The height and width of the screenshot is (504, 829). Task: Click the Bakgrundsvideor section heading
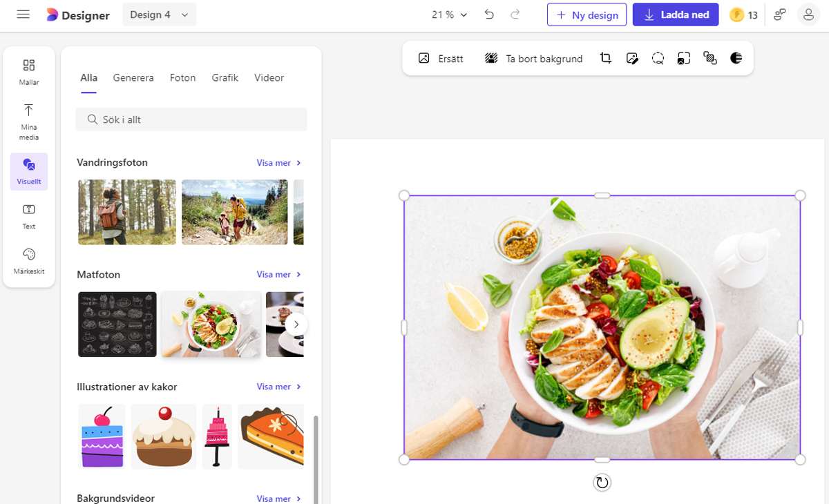(x=116, y=498)
